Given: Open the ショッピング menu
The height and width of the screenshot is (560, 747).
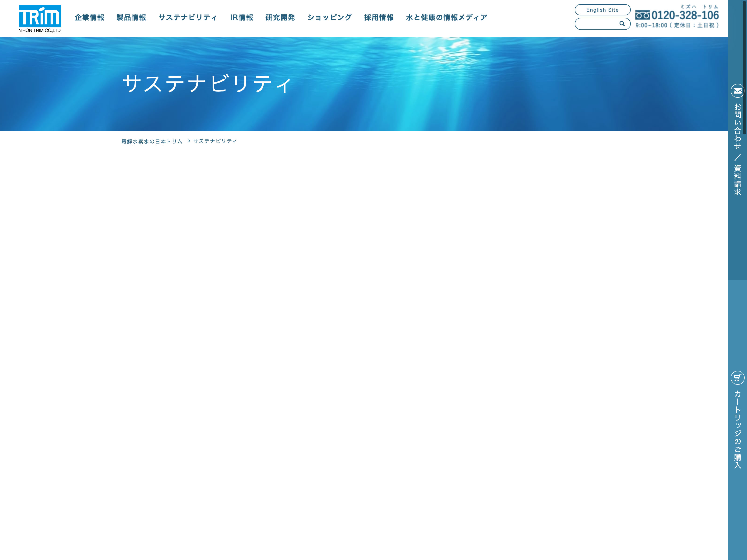Looking at the screenshot, I should [x=330, y=17].
